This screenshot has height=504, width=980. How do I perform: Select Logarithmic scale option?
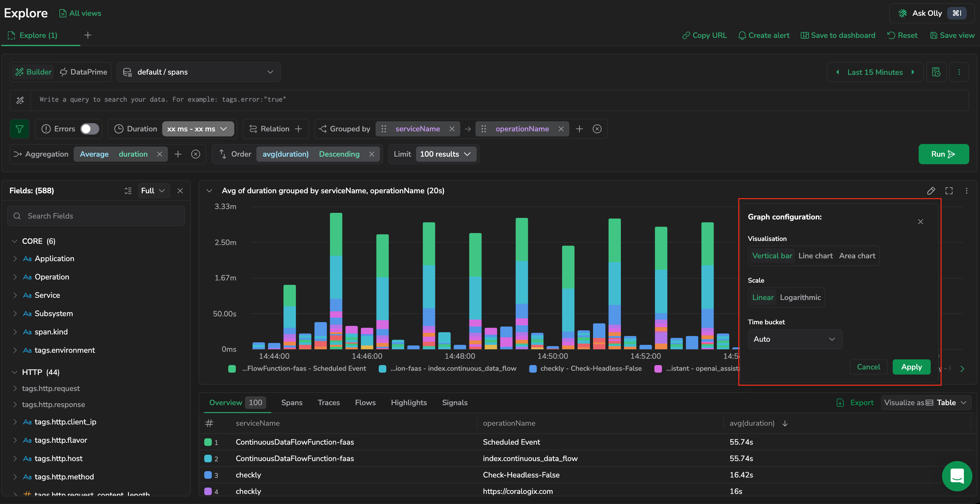coord(800,297)
